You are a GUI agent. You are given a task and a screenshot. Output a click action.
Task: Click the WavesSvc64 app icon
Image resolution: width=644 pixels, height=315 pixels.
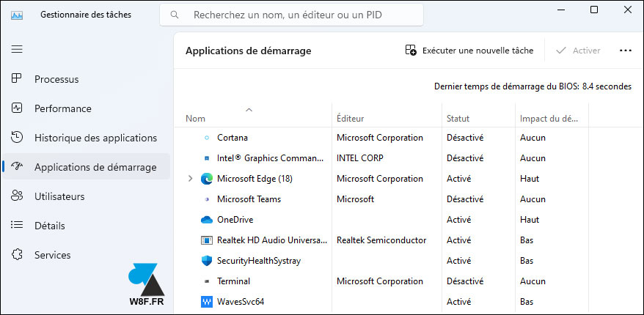click(207, 302)
